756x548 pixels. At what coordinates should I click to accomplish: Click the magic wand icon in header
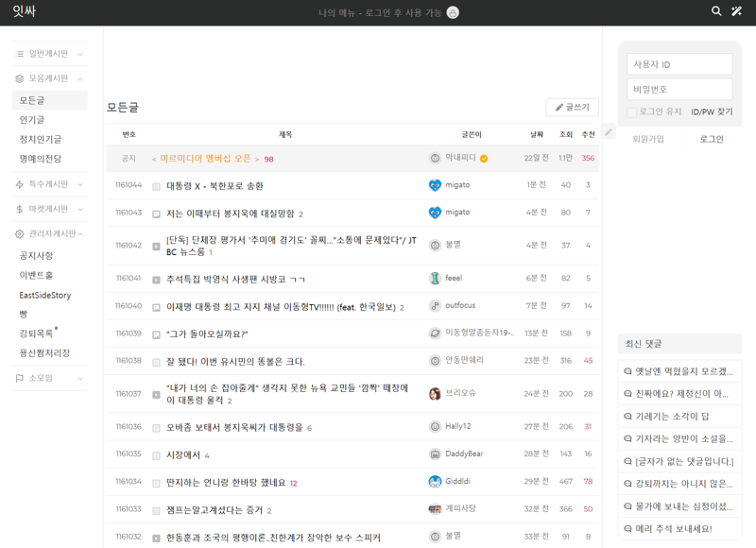point(736,11)
